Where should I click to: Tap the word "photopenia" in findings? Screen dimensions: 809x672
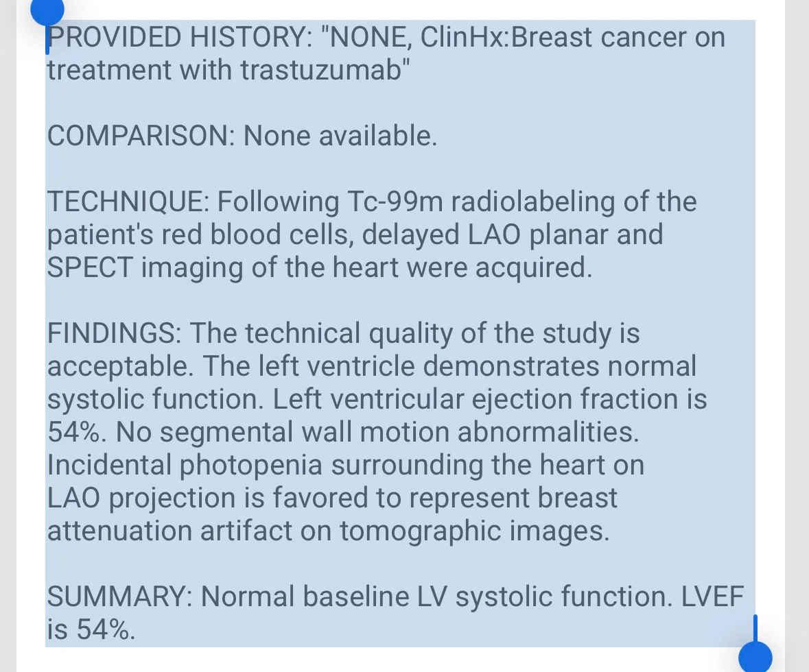pyautogui.click(x=251, y=465)
